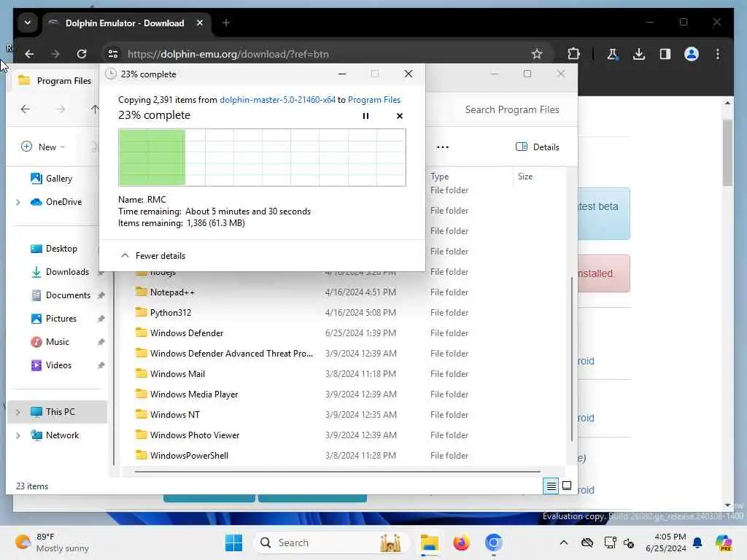Screen dimensions: 747x560
Task: Click the Chrome address bar URL
Action: click(228, 54)
